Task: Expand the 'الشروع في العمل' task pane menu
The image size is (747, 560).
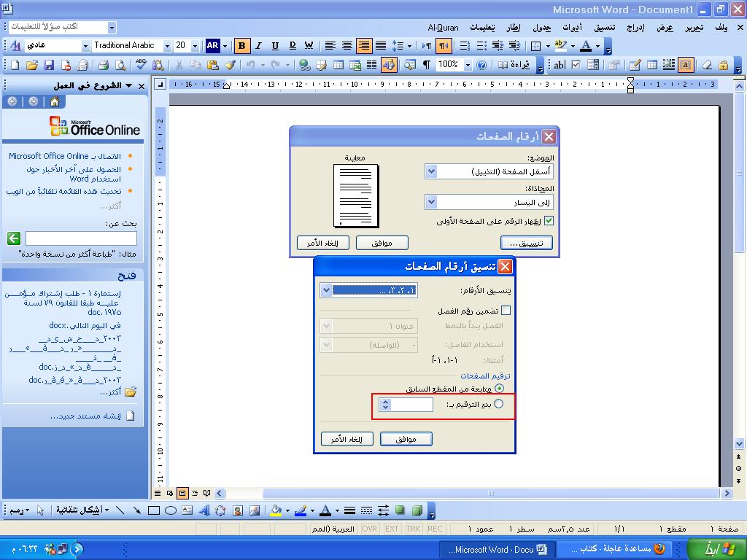Action: [x=128, y=86]
